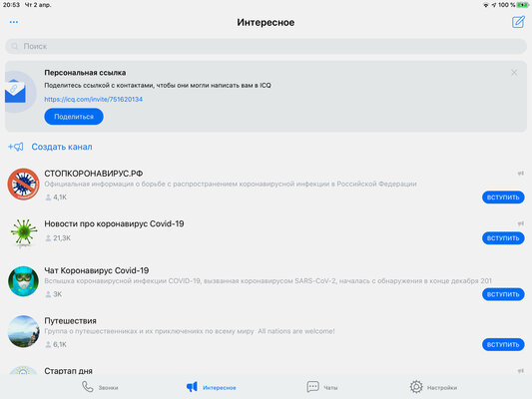Tap the battery status icon

(x=522, y=5)
